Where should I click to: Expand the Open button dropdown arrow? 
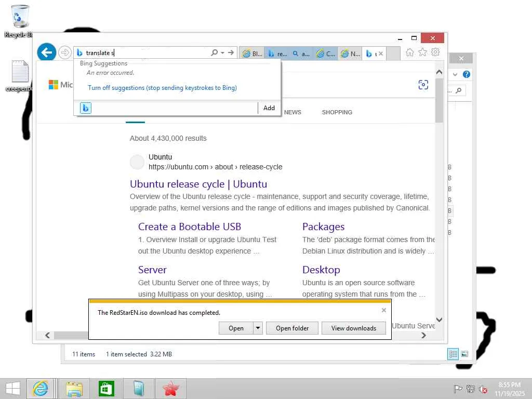click(258, 328)
